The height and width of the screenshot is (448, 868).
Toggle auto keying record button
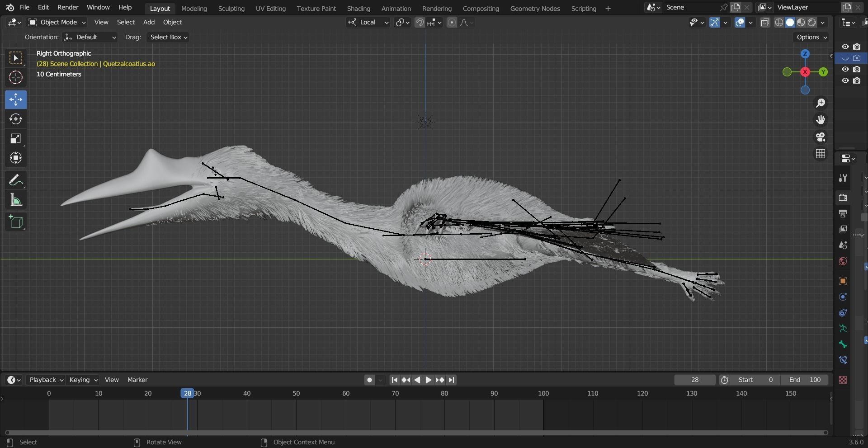[369, 380]
